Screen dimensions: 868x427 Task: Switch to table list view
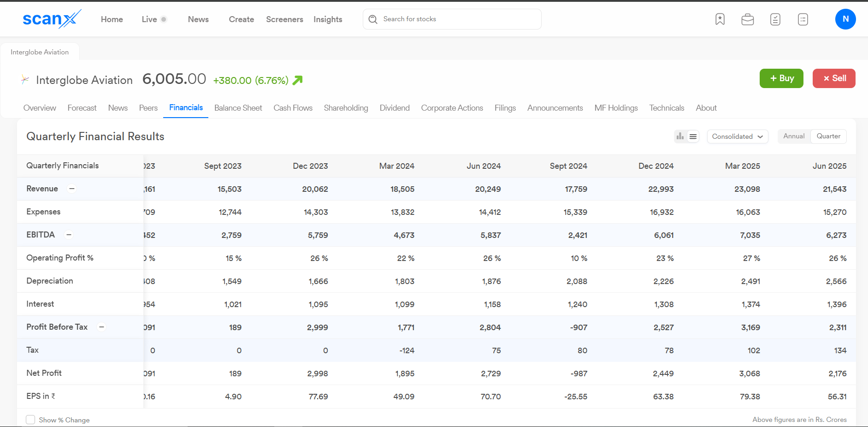(693, 136)
